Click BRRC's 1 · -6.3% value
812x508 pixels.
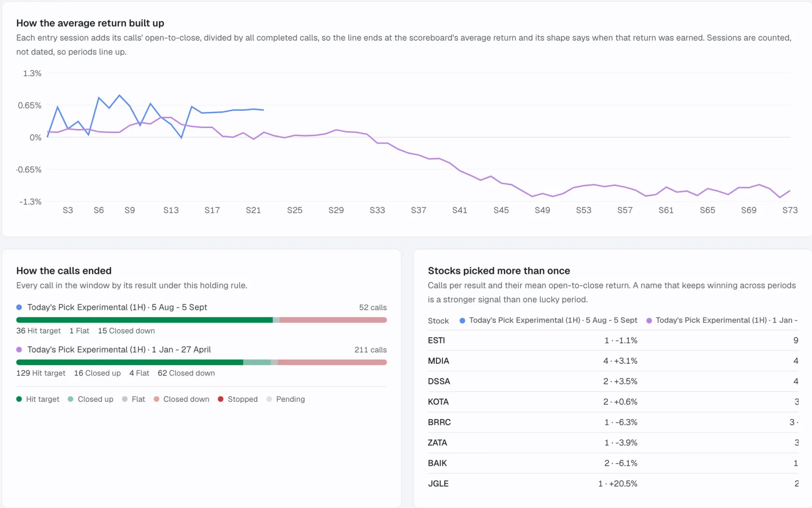tap(621, 422)
